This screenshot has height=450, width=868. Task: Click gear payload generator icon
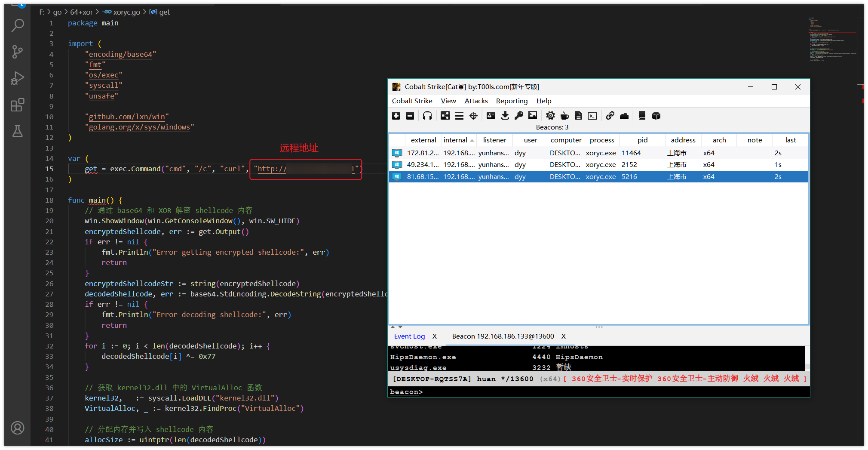click(x=550, y=116)
